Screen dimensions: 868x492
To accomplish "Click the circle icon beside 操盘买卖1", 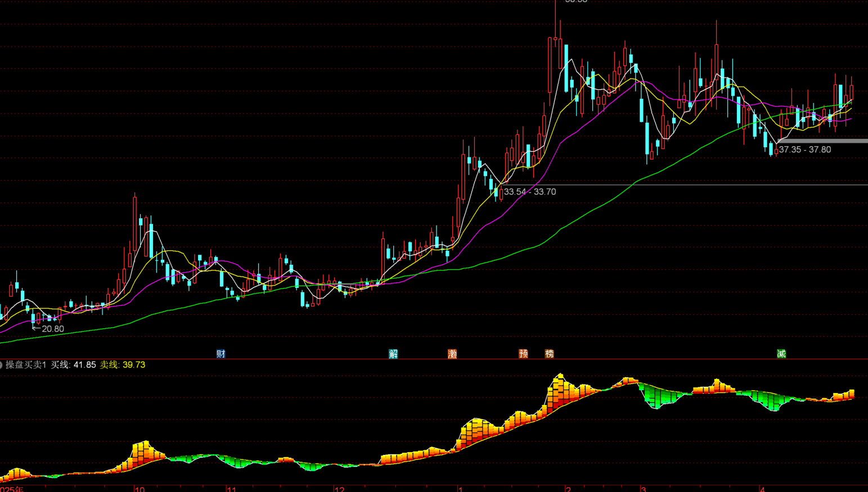I will 1,365.
